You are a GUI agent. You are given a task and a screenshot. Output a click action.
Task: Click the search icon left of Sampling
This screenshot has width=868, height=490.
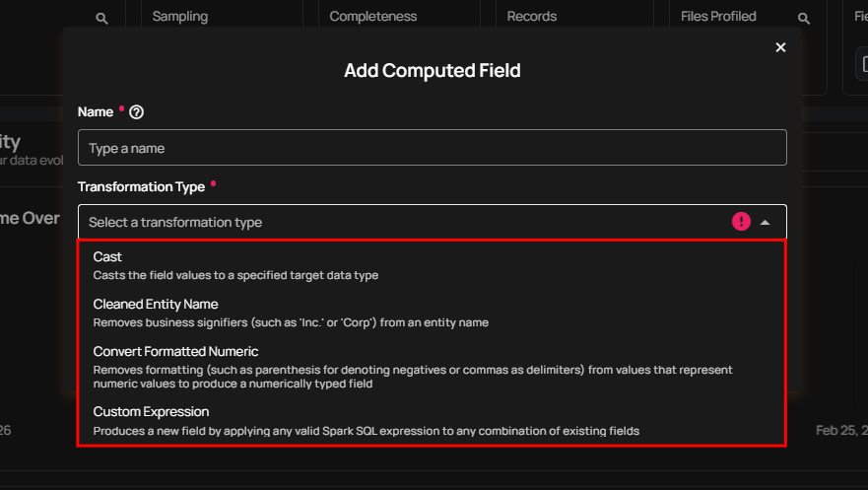click(x=102, y=18)
